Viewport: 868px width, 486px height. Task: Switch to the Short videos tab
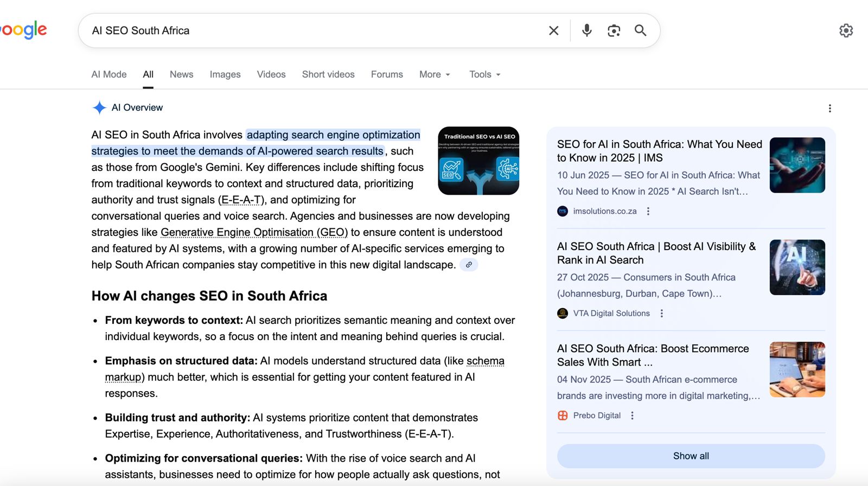coord(328,74)
